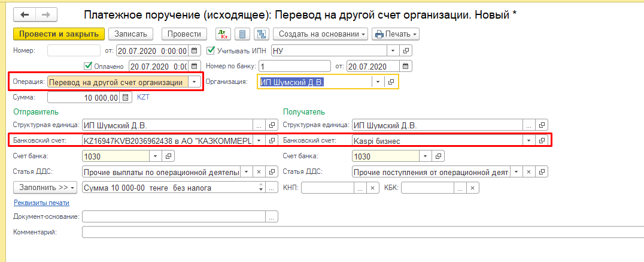Open the Печать menu
Image resolution: width=644 pixels, height=262 pixels.
pyautogui.click(x=395, y=34)
